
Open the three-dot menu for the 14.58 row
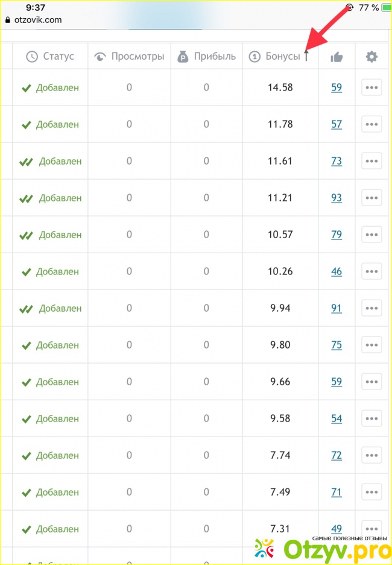(371, 88)
